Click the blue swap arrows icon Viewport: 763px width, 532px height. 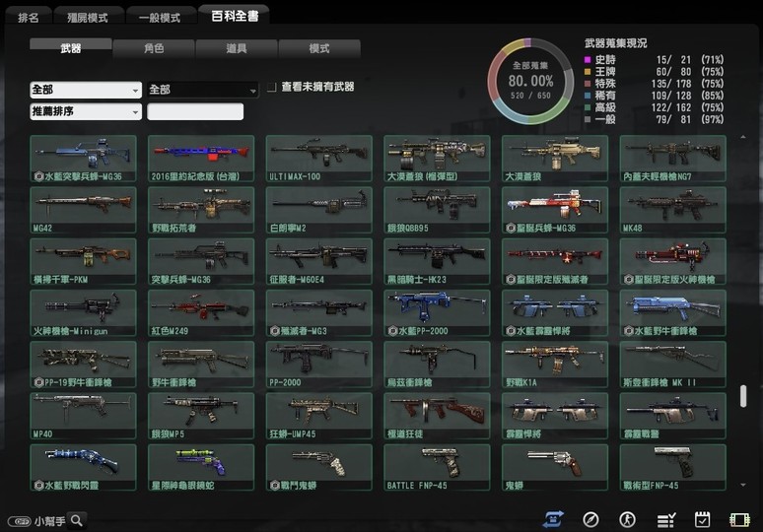pyautogui.click(x=553, y=519)
